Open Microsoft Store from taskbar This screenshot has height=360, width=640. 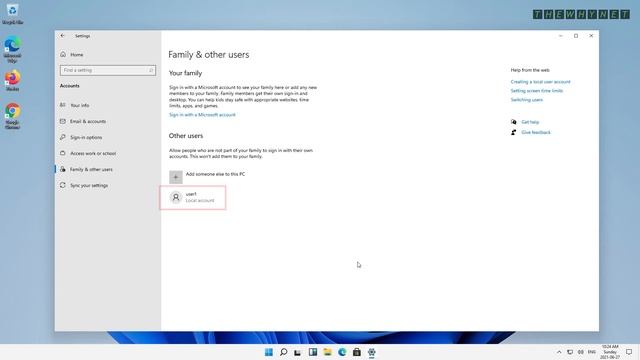357,352
